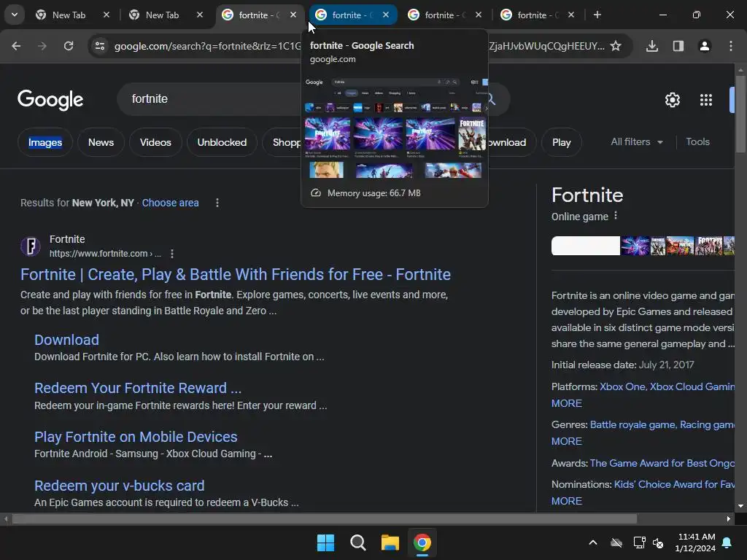The height and width of the screenshot is (560, 747).
Task: Close the first New Tab
Action: [x=107, y=15]
